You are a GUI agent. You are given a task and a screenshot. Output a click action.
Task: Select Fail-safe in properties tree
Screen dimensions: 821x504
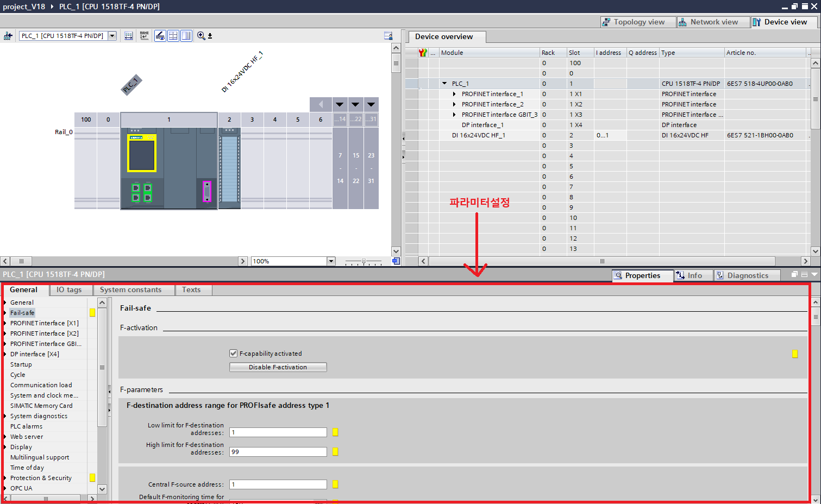22,313
